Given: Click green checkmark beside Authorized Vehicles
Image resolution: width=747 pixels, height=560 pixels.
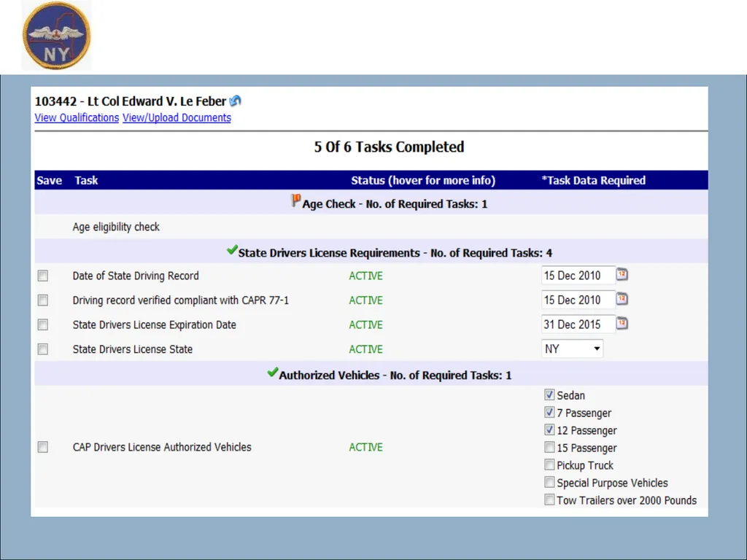Looking at the screenshot, I should point(273,373).
